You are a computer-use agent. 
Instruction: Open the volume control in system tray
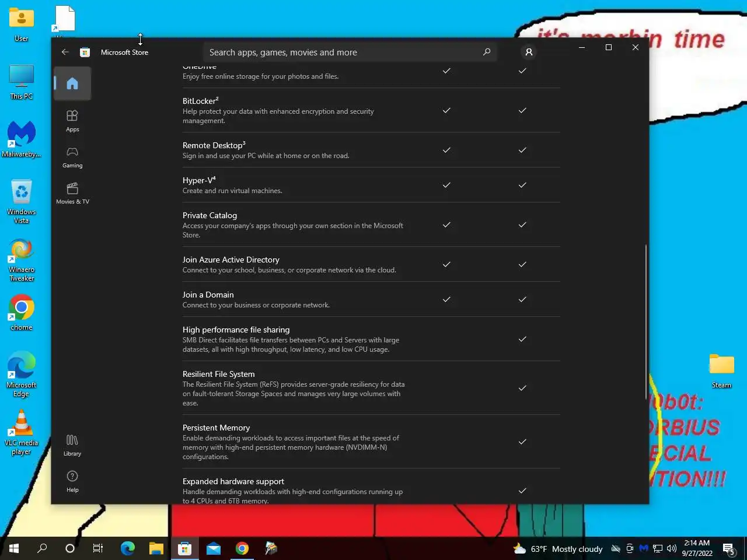point(672,548)
